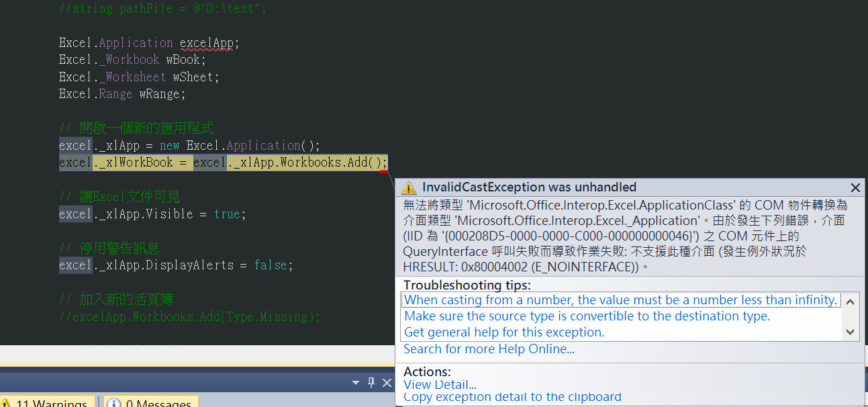Click 'Troubleshooting tips:' heading
Image resolution: width=868 pixels, height=407 pixels.
click(x=467, y=285)
